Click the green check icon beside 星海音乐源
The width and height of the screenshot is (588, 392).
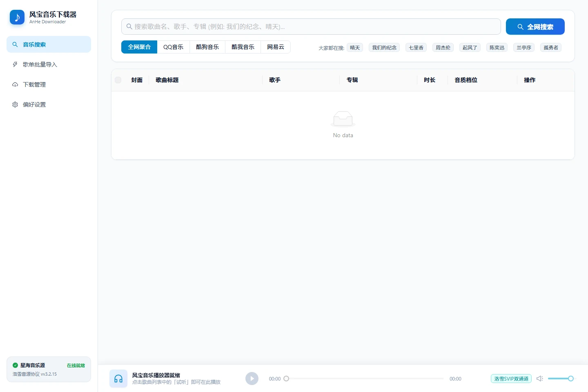pos(15,365)
